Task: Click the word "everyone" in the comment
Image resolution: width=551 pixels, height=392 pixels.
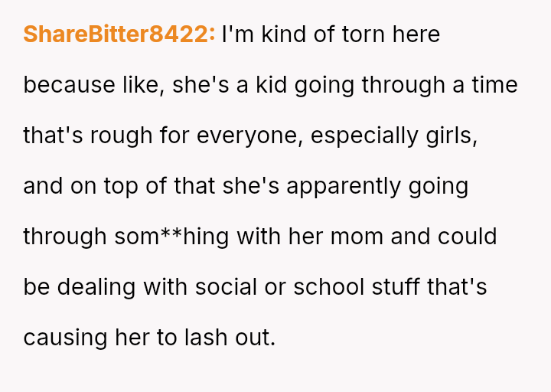Action: tap(248, 136)
